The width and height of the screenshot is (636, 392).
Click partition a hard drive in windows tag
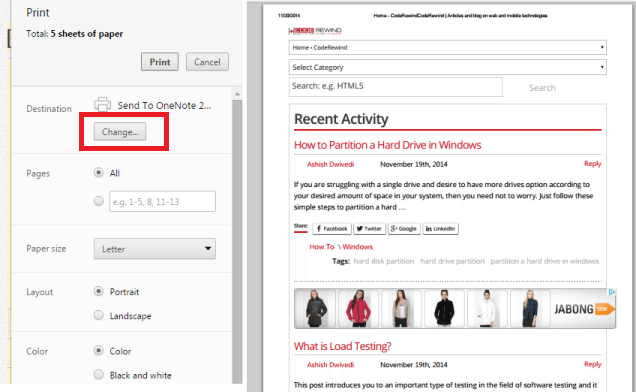pyautogui.click(x=545, y=261)
